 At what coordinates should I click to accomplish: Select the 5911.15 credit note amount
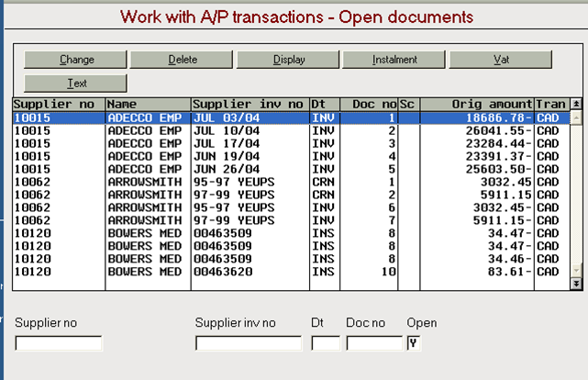point(506,195)
